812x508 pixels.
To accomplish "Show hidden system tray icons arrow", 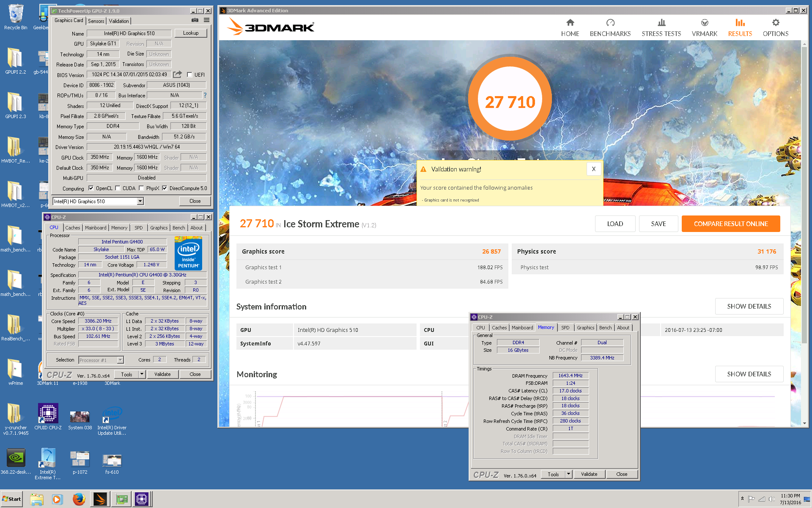I will [x=742, y=499].
